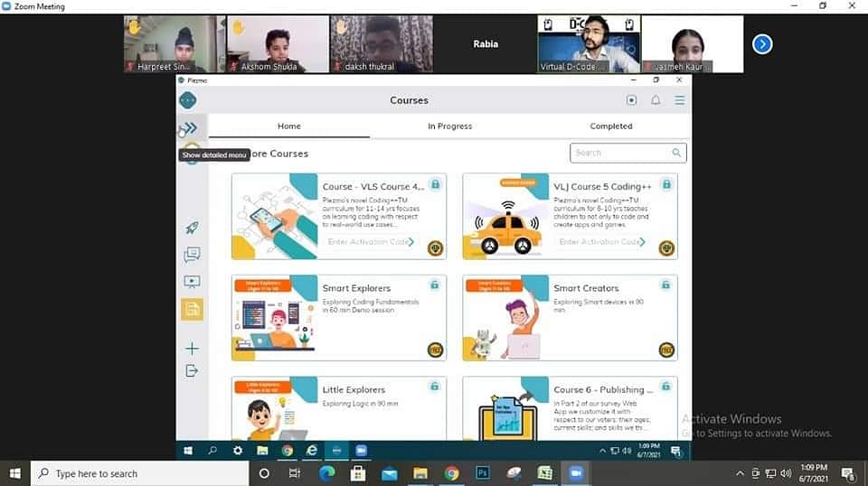The image size is (868, 486).
Task: Select the highlighted yellow courses sidebar icon
Action: [x=192, y=309]
